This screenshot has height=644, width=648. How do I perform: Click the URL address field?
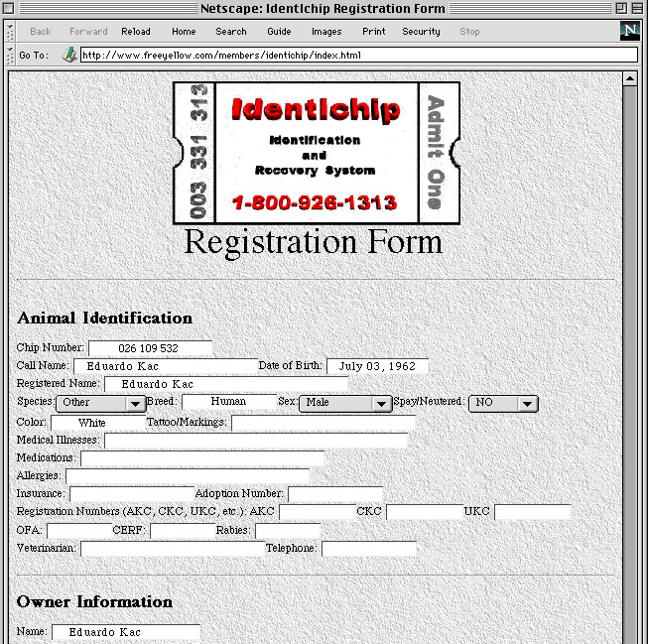(359, 55)
